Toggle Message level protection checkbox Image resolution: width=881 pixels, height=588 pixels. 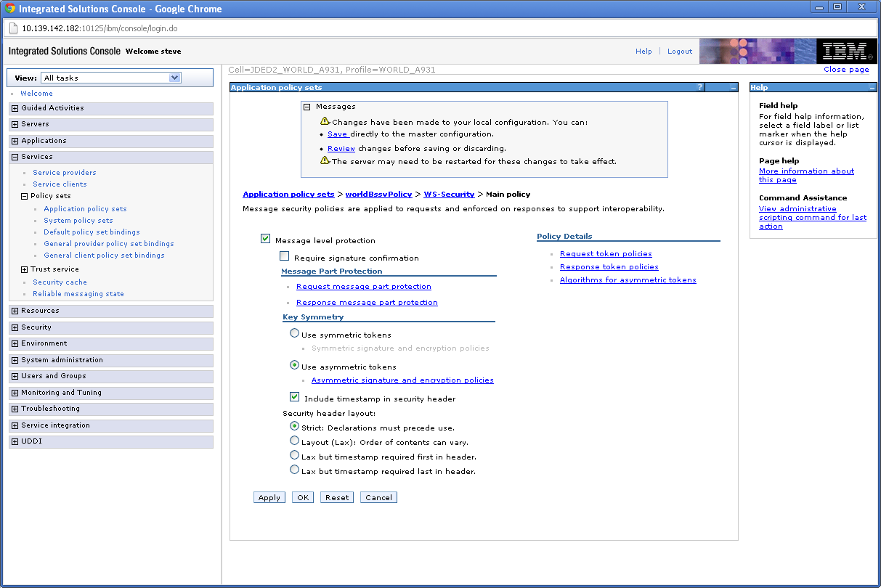click(265, 239)
